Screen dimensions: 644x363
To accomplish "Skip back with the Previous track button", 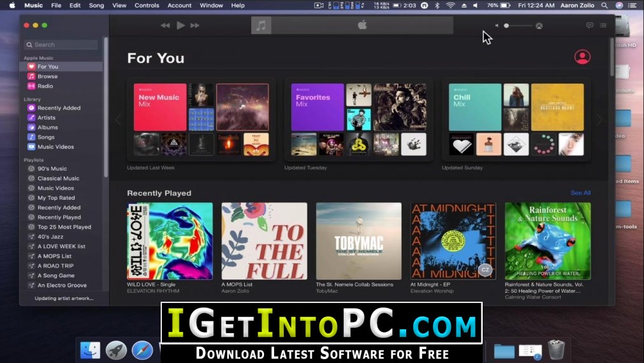I will (x=165, y=26).
